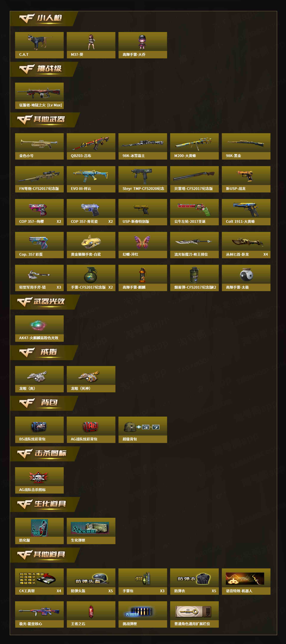Viewport: 286px width, 644px height.
Task: Click the C4工具钳 item
Action: [39, 581]
